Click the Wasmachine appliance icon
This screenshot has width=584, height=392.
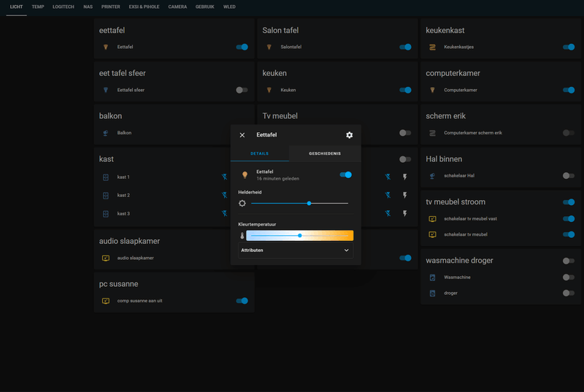point(432,277)
